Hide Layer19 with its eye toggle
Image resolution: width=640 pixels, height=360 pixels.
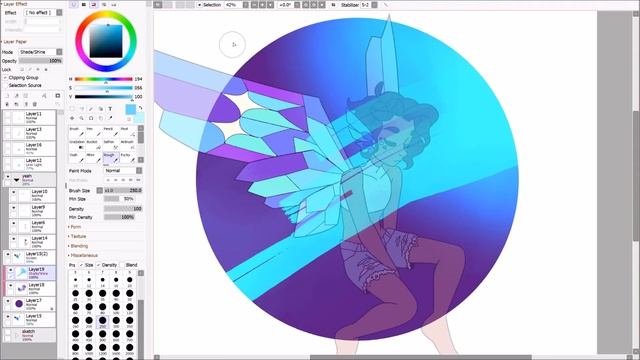tap(11, 270)
